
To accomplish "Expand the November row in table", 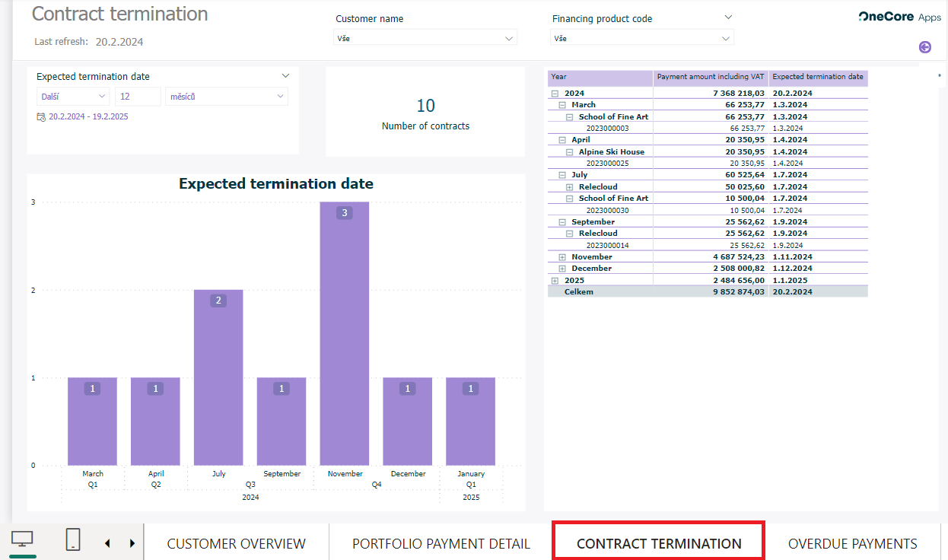I will (562, 257).
